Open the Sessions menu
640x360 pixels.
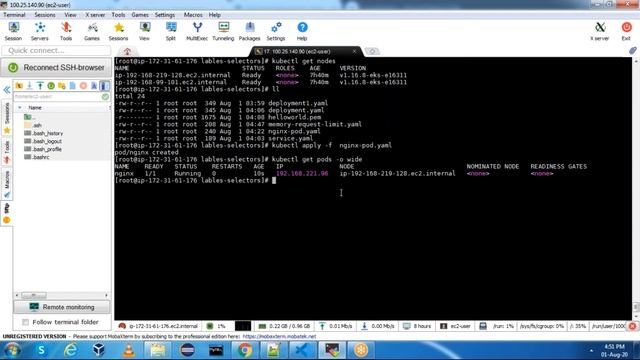(45, 15)
